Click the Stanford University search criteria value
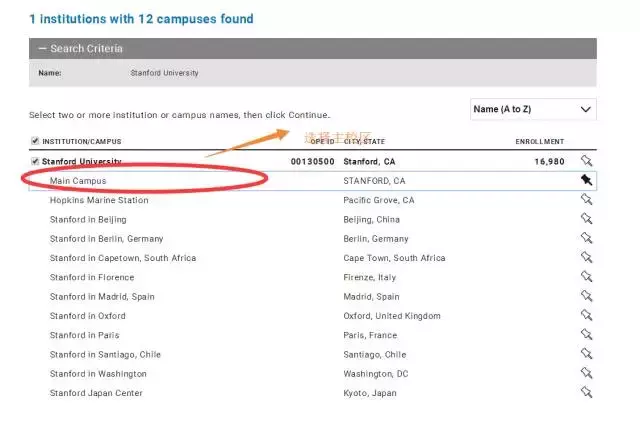The width and height of the screenshot is (640, 421). (164, 73)
